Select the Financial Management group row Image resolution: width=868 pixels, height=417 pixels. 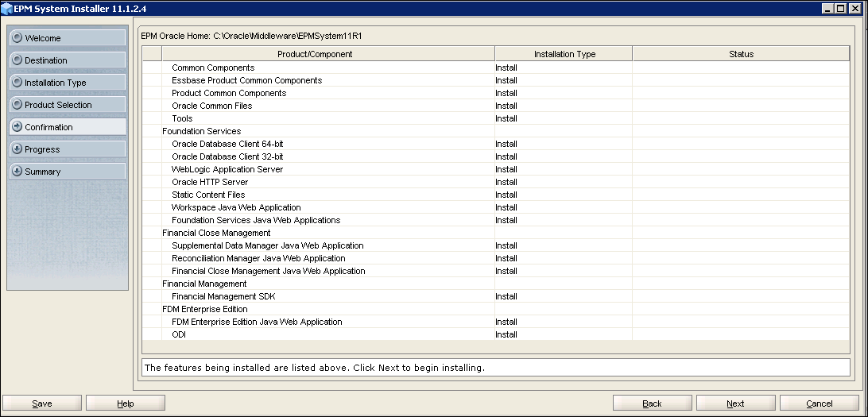[x=495, y=284]
